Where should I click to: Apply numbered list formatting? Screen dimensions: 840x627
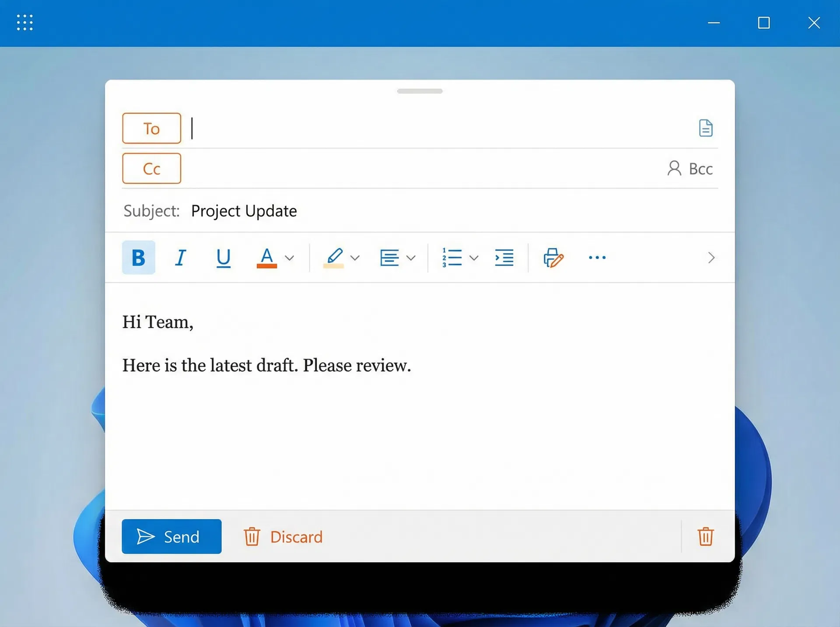(x=452, y=257)
